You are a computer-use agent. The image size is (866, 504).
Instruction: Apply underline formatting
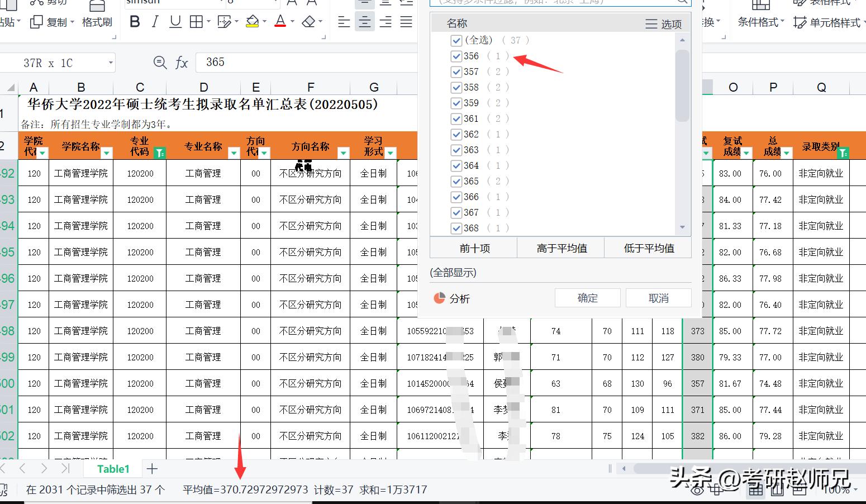175,21
